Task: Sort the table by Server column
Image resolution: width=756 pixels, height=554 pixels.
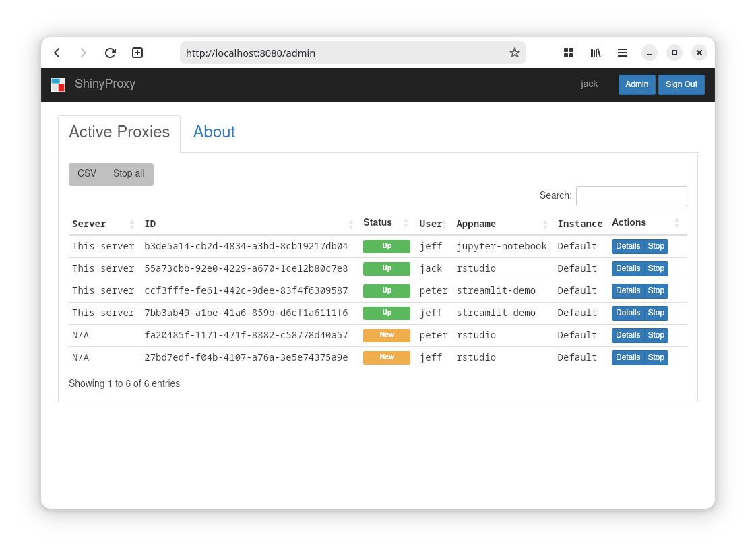Action: point(103,224)
